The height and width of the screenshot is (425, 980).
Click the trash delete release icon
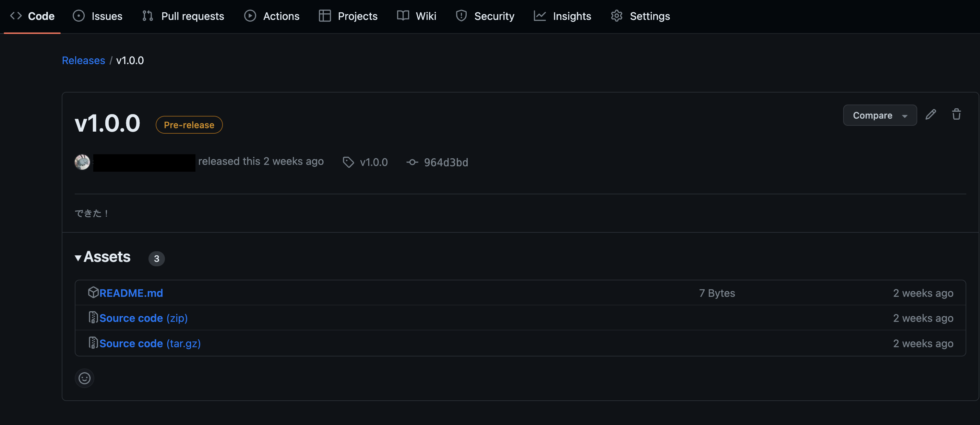(x=956, y=114)
